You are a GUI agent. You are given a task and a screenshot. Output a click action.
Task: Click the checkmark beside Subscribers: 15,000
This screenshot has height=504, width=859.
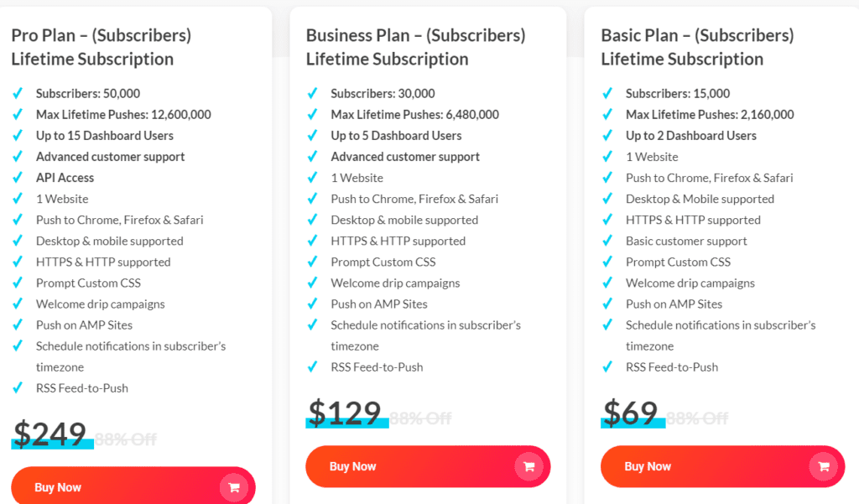coord(607,93)
